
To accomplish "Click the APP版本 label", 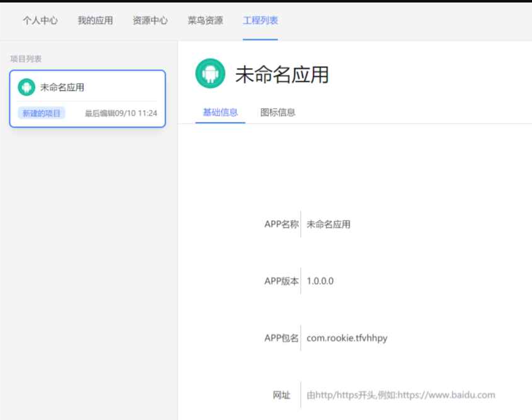I will click(x=281, y=281).
